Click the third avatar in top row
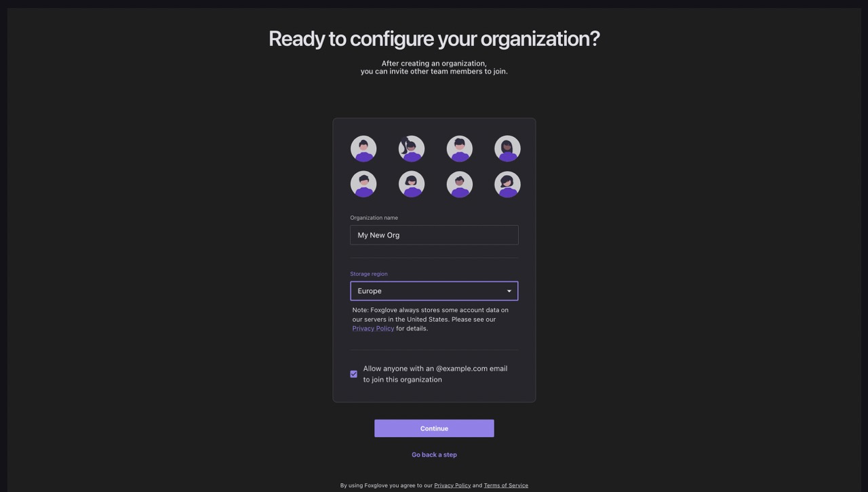Image resolution: width=868 pixels, height=492 pixels. point(460,149)
